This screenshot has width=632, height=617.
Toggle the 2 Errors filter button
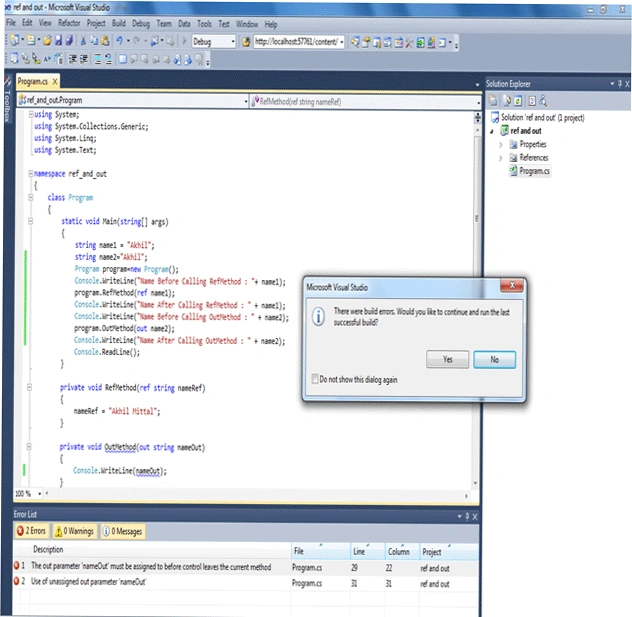click(x=31, y=531)
